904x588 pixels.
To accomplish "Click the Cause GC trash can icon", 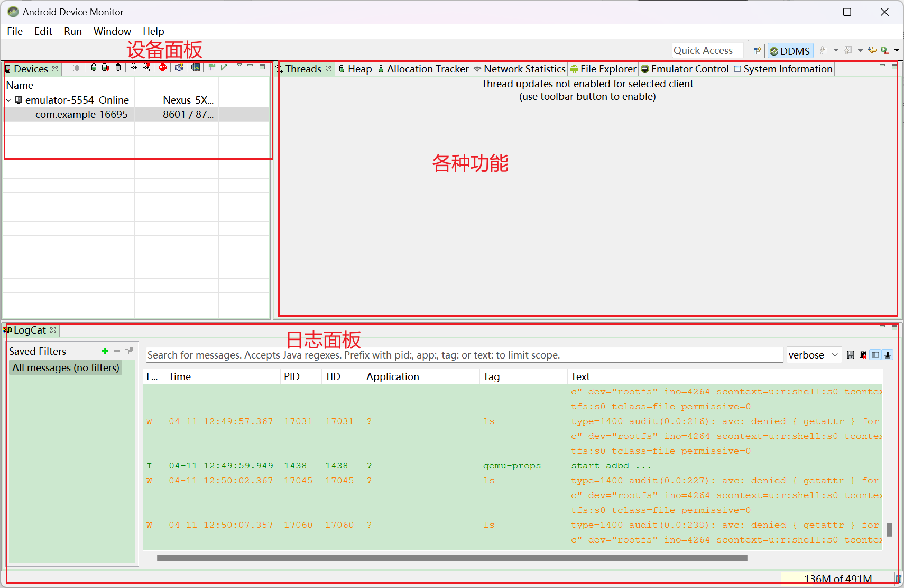I will (x=118, y=68).
